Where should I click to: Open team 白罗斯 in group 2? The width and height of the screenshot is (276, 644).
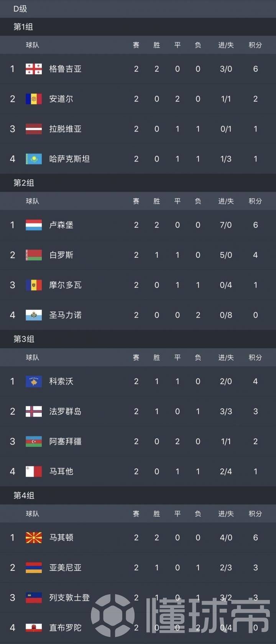coord(61,255)
